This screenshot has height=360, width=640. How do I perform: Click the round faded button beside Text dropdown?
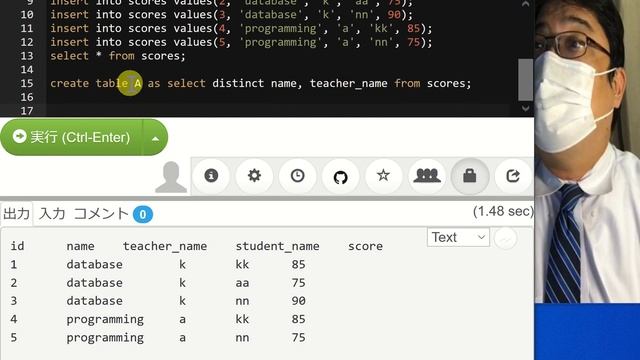(505, 238)
